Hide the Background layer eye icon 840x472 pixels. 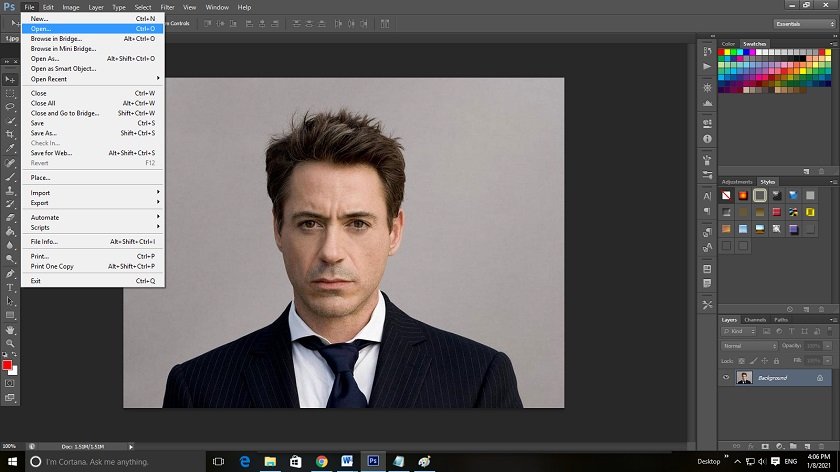point(726,377)
